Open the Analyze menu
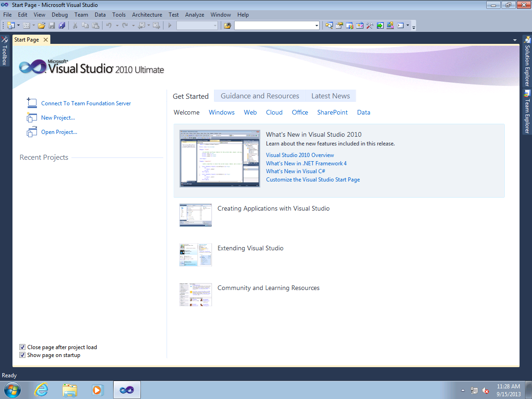532x399 pixels. [x=194, y=15]
